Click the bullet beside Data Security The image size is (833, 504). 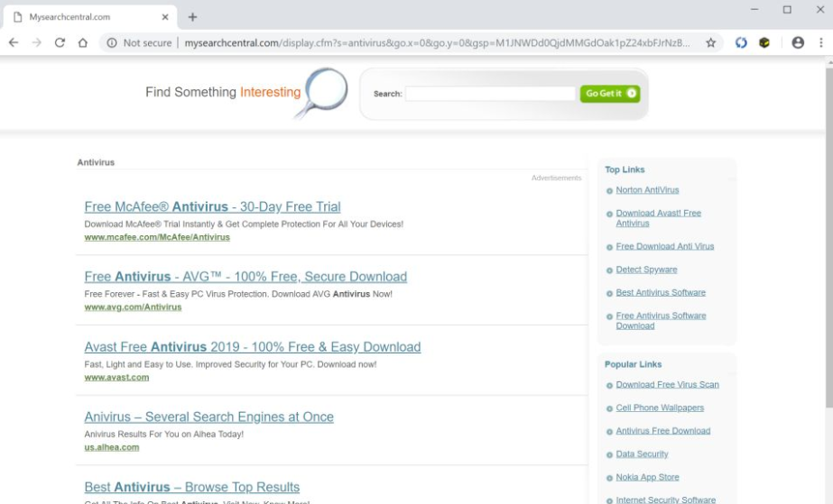609,455
